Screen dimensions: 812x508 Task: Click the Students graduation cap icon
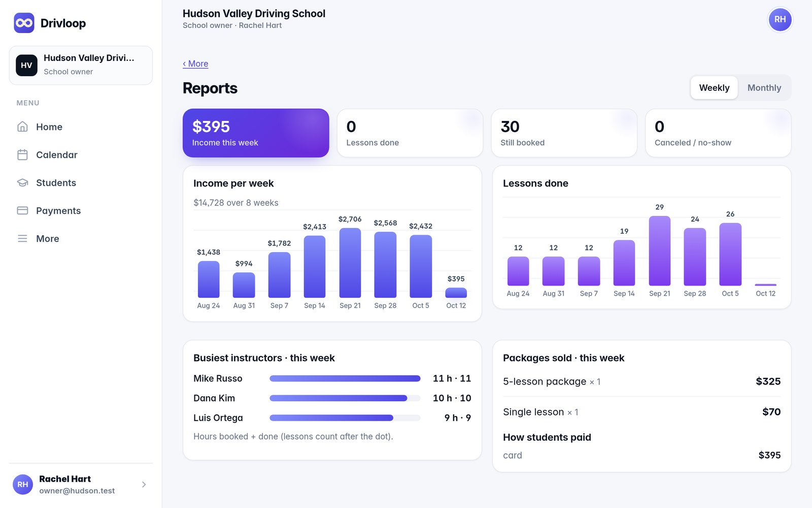point(22,182)
